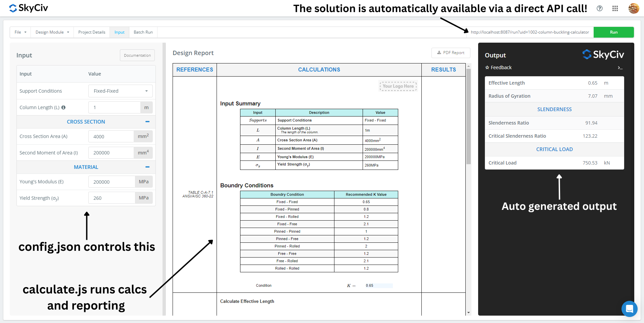Click the green Run button
The height and width of the screenshot is (323, 644).
[x=614, y=32]
